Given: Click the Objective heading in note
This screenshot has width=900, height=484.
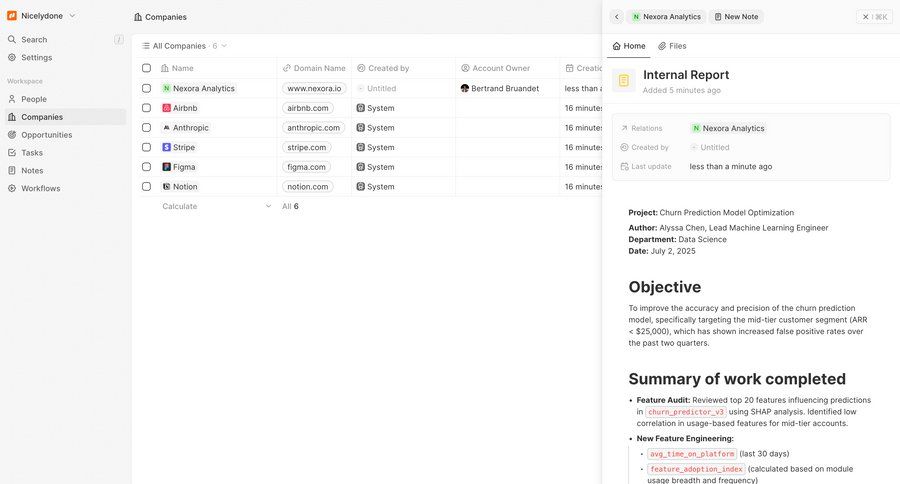Looking at the screenshot, I should coord(665,287).
